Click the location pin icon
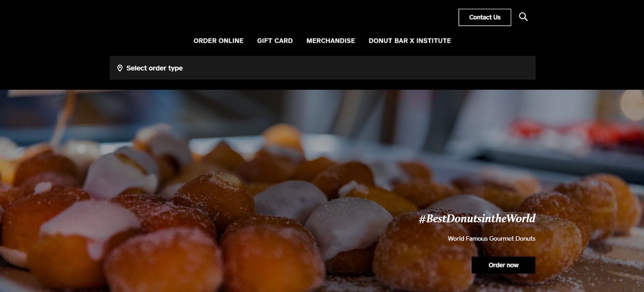The image size is (644, 292). (x=120, y=68)
